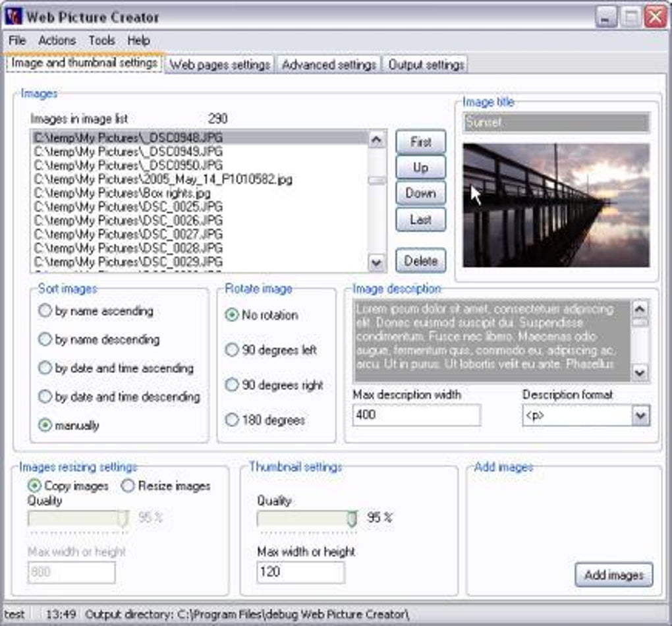
Task: Click the images resizing Quality slider handle
Action: [x=123, y=519]
